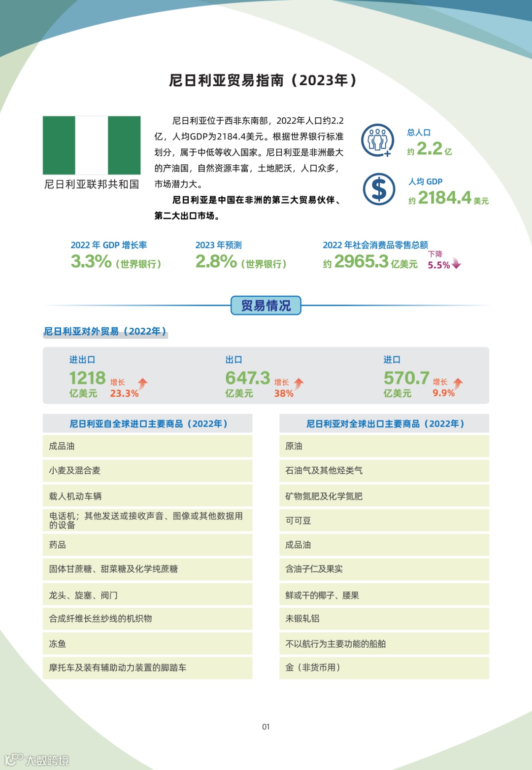
Task: Click the 冻鱼 row
Action: click(x=148, y=643)
